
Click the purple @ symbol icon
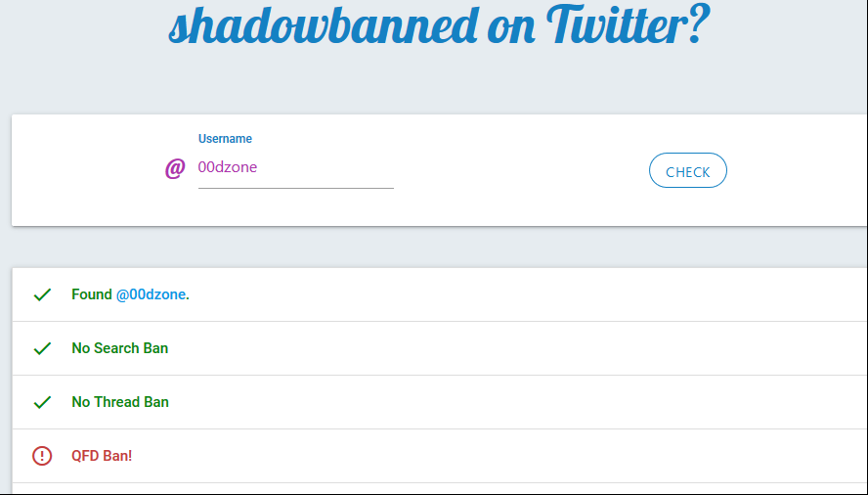pos(175,168)
